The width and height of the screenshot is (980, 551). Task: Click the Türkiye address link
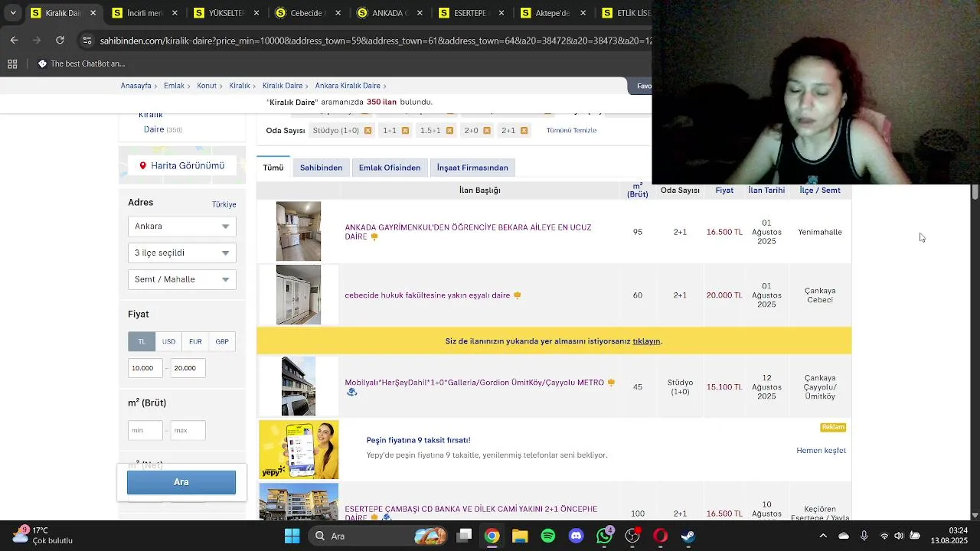pos(224,204)
